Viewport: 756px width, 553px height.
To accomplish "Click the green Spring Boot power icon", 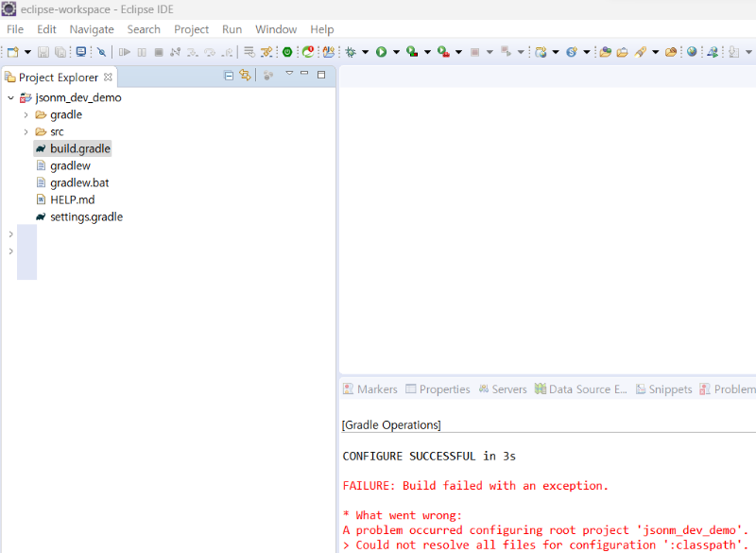I will point(287,52).
